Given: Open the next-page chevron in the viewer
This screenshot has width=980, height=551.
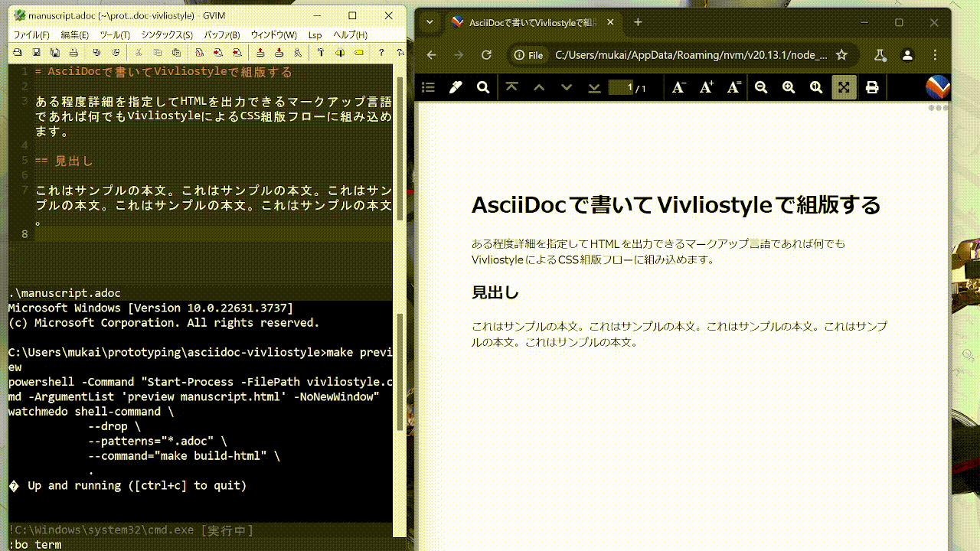Looking at the screenshot, I should coord(567,87).
